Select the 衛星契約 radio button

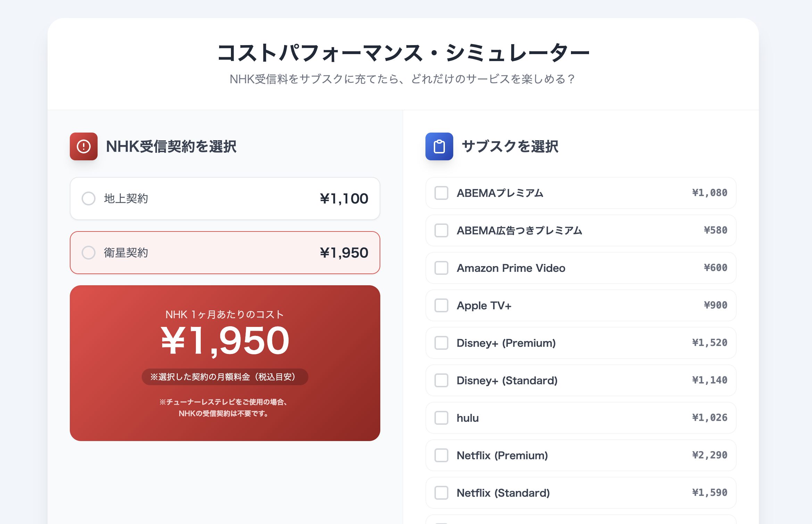tap(89, 253)
